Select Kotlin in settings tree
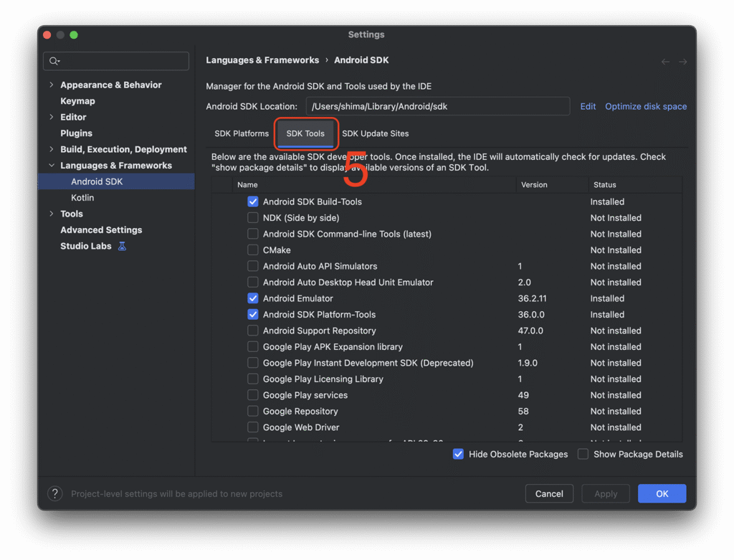The image size is (734, 560). [82, 197]
